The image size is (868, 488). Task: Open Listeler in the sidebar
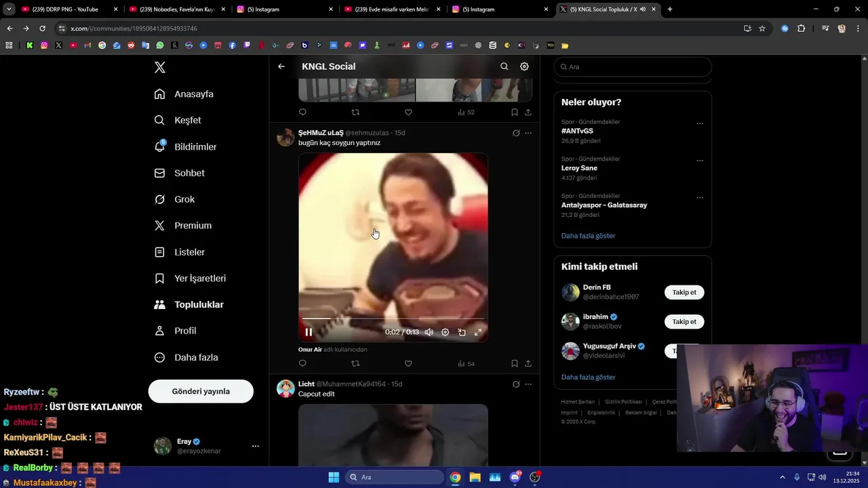pyautogui.click(x=180, y=252)
